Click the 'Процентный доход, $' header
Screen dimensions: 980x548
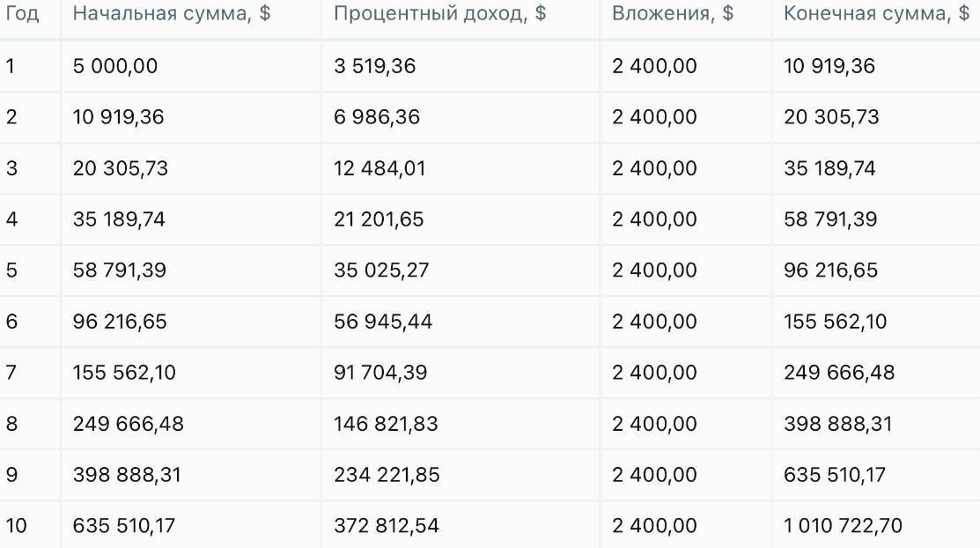coord(440,13)
